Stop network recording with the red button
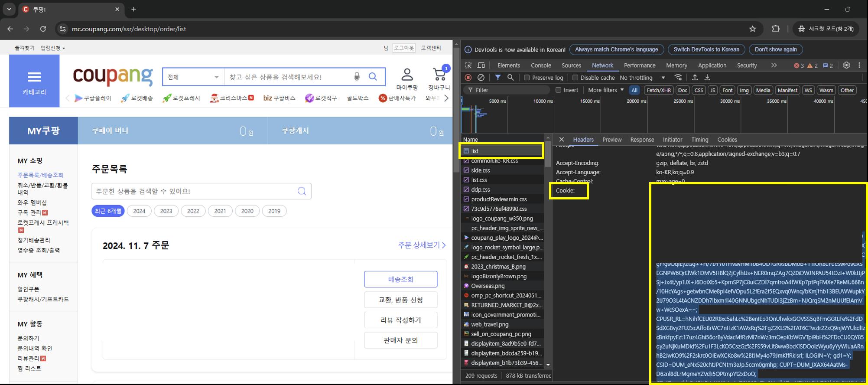868x385 pixels. 468,78
